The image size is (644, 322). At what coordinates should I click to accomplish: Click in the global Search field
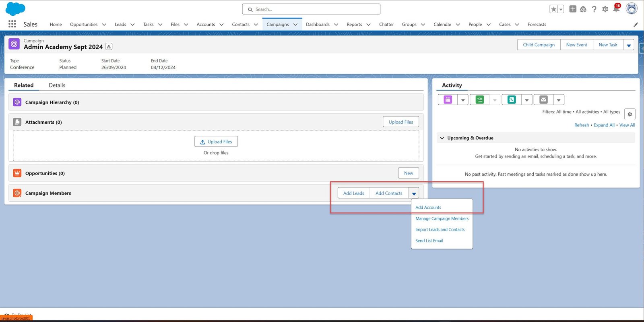[x=311, y=9]
